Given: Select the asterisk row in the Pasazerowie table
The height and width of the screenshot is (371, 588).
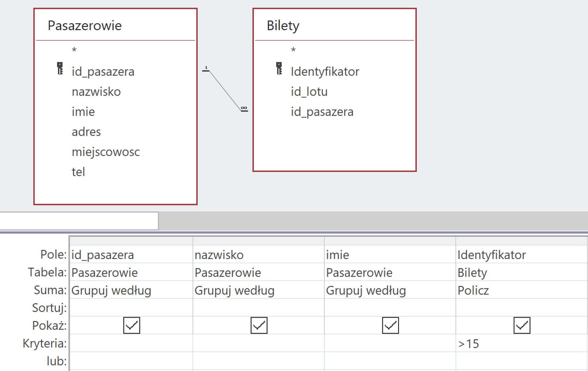Looking at the screenshot, I should [x=73, y=50].
